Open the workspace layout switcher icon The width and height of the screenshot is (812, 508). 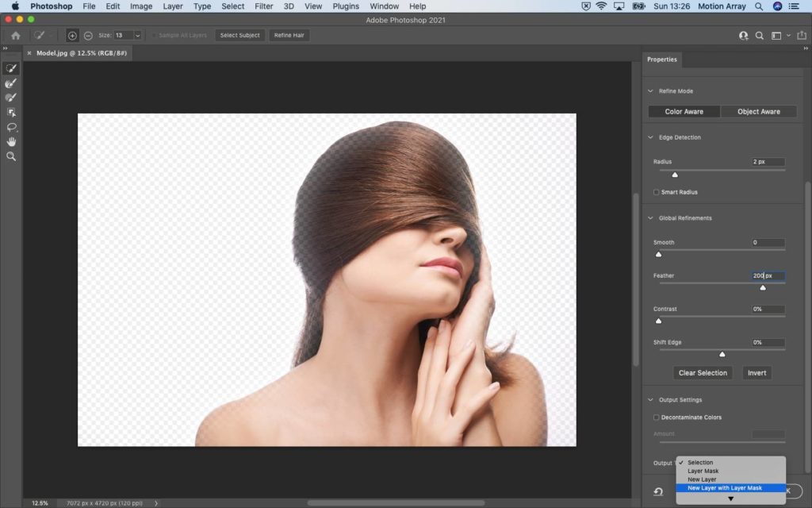point(776,35)
